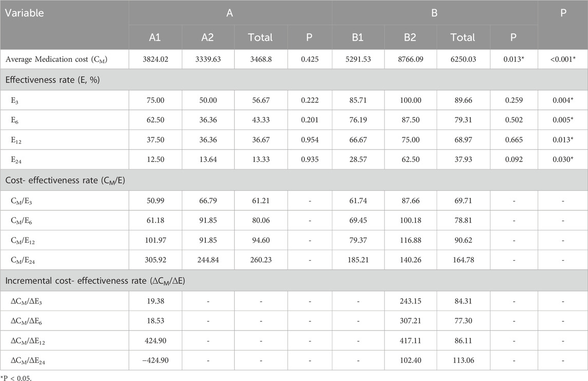Select the 113.06 cell in last row
Screen dimensions: 588x381
(x=460, y=360)
